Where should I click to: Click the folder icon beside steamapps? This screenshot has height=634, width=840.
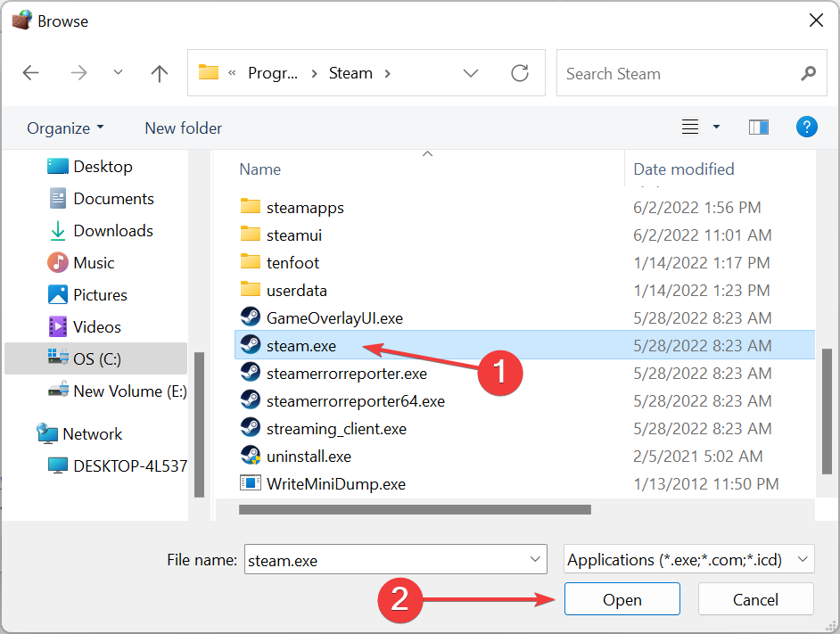coord(251,206)
